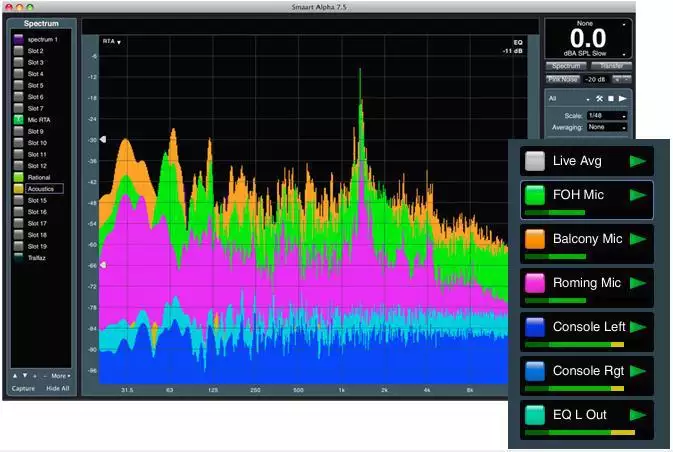Screen dimensions: 673x452
Task: Click the Balcony Mic green play arrow
Action: click(x=638, y=239)
